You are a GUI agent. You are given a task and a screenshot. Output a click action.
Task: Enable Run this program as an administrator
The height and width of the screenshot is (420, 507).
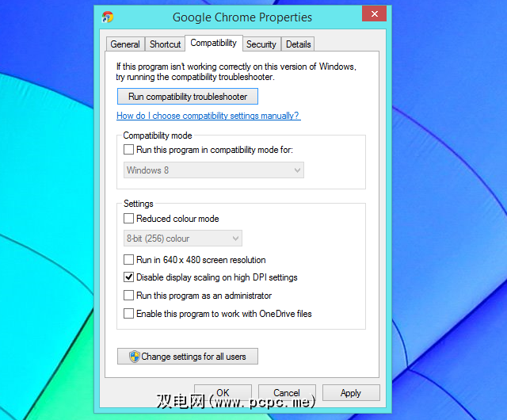point(128,295)
